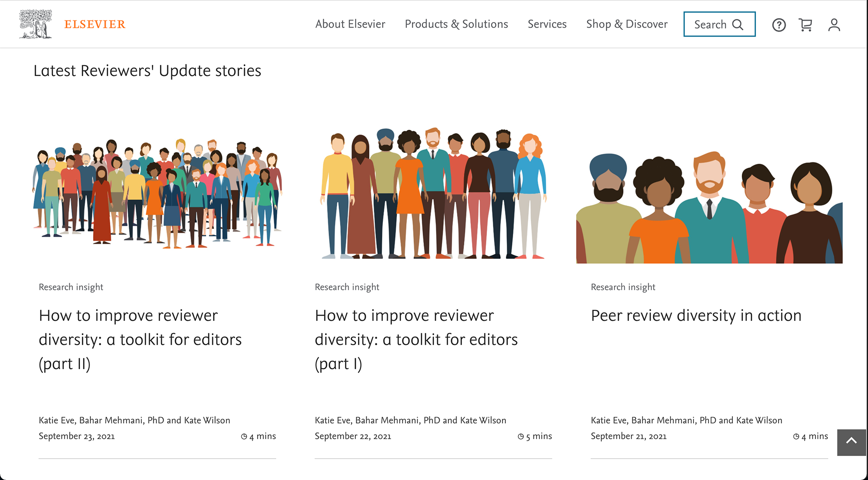
Task: Open the shopping cart icon
Action: (x=806, y=25)
